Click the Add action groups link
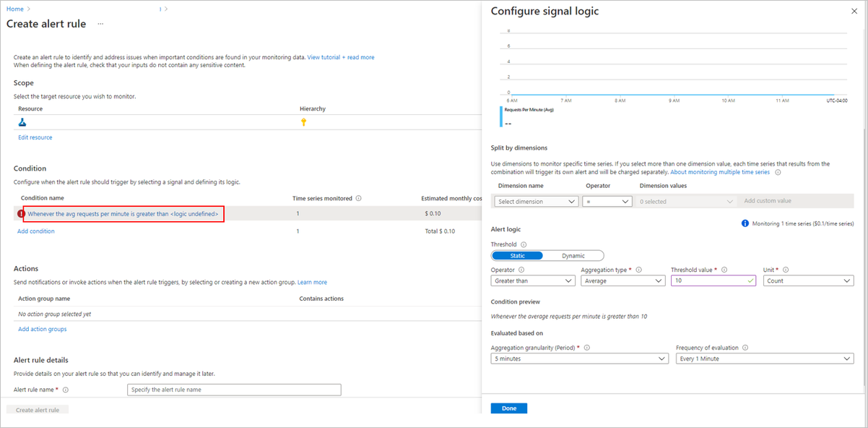868x428 pixels. (x=42, y=329)
